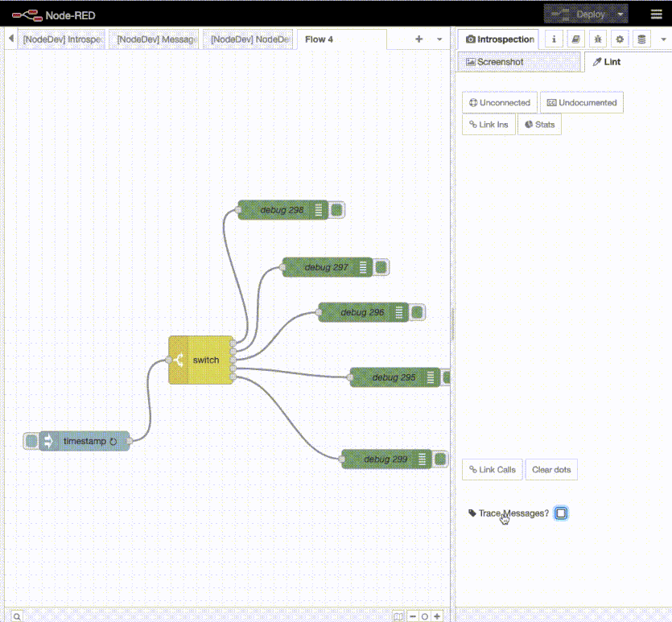Click the debug 299 list icon
672x622 pixels.
(423, 459)
